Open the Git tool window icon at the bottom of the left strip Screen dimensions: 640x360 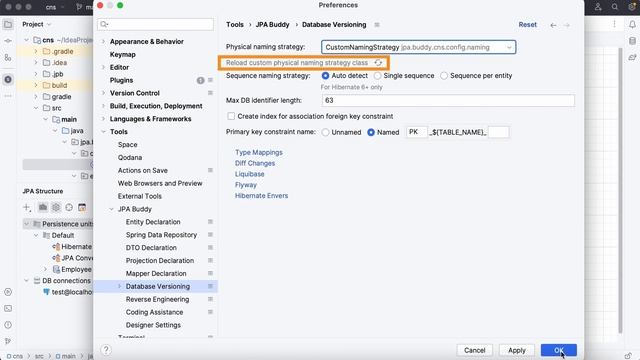pos(8,341)
